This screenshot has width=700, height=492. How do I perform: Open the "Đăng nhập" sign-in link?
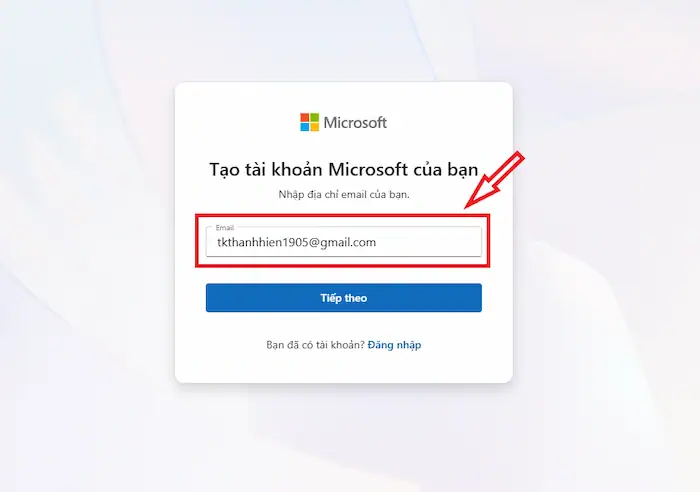[394, 345]
